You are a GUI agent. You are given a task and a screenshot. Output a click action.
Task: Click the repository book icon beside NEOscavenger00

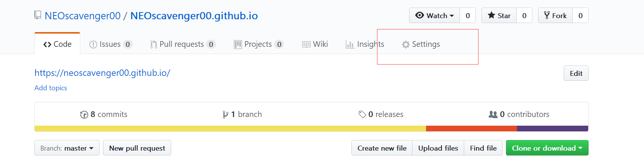(x=37, y=15)
